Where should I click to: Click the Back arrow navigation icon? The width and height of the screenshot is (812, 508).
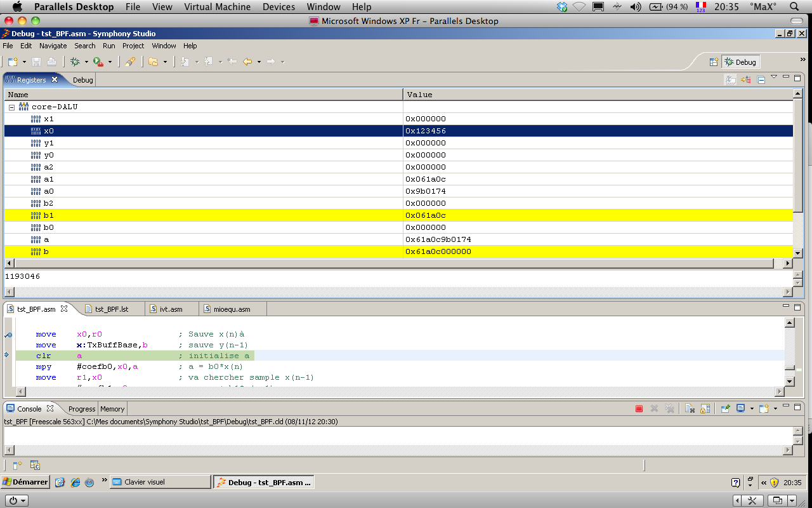247,62
